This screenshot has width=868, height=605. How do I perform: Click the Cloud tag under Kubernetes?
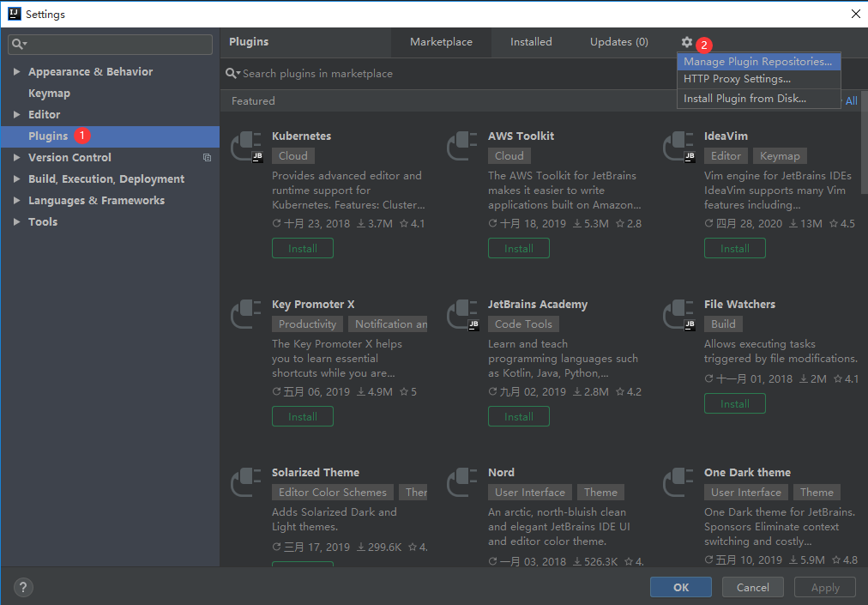[293, 156]
